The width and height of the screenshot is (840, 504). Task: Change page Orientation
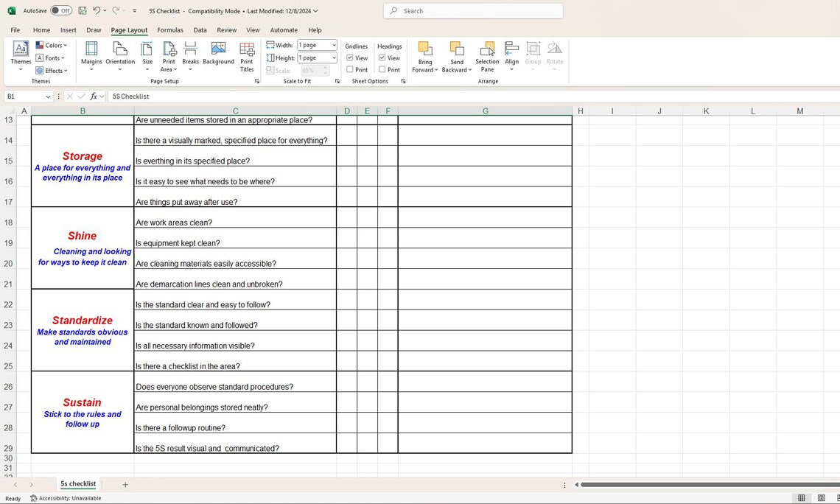point(120,56)
